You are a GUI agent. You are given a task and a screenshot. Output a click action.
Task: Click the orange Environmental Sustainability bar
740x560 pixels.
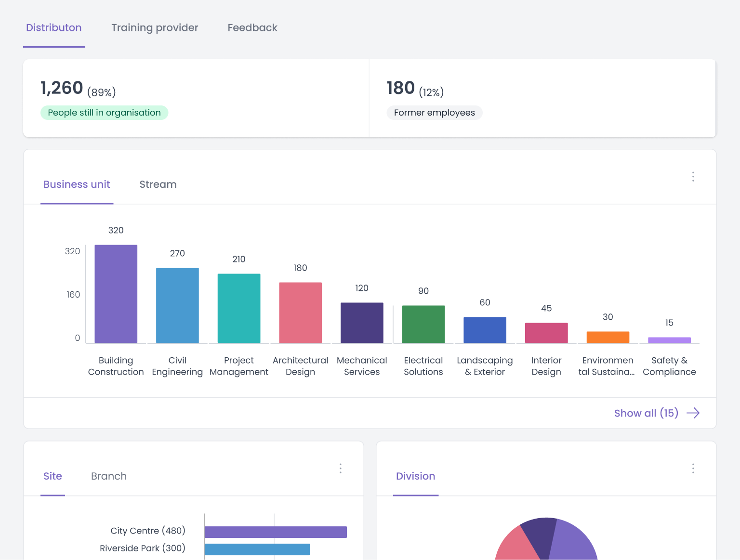pos(608,337)
